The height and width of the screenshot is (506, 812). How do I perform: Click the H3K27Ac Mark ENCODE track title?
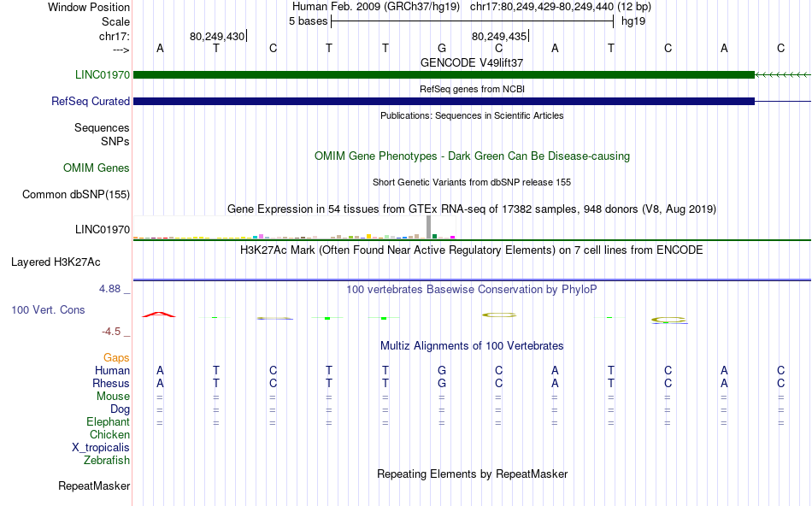(472, 250)
